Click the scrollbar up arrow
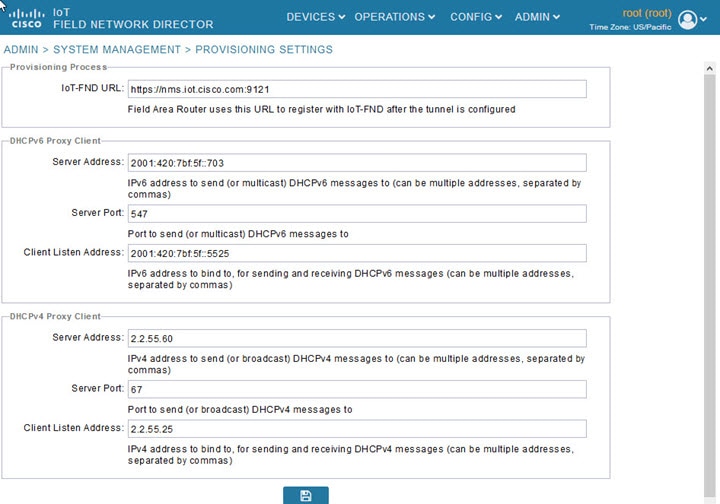Image resolution: width=720 pixels, height=504 pixels. (709, 68)
